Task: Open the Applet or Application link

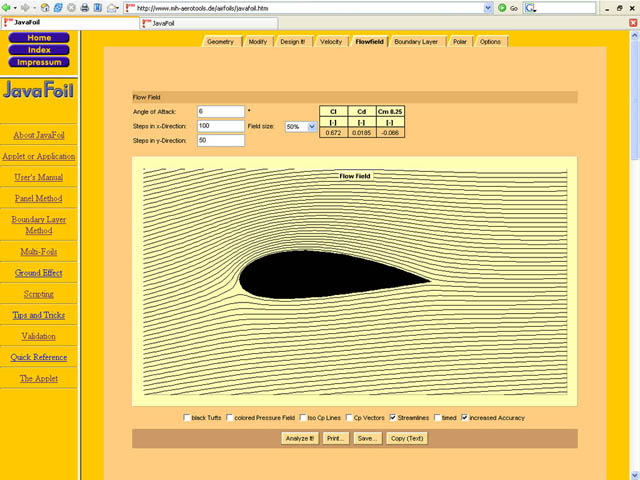Action: [39, 156]
